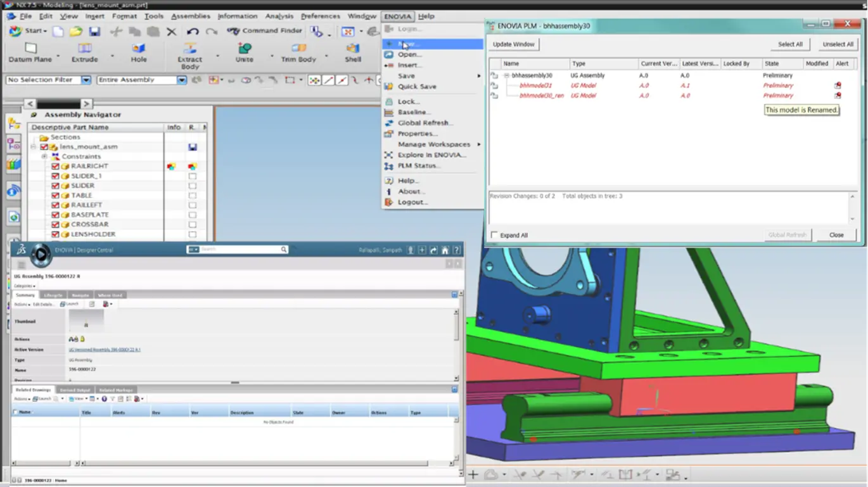Viewport: 868px width, 487px height.
Task: Click the ENOVIA help question mark icon
Action: [457, 250]
